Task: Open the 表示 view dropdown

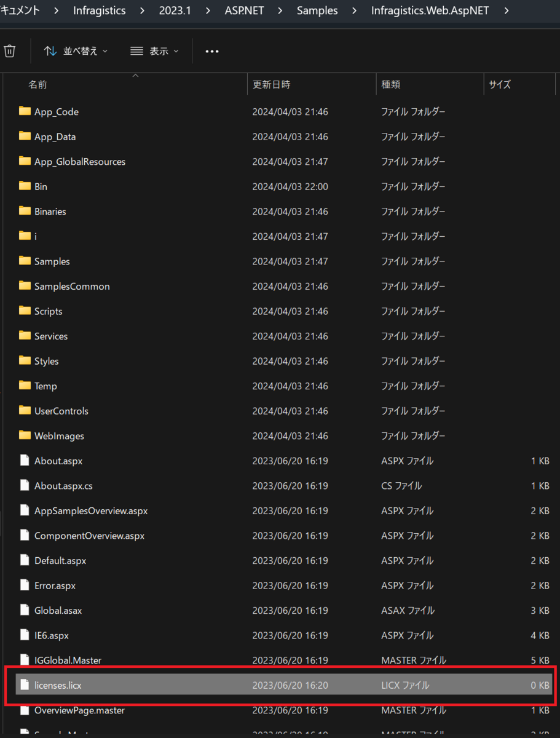Action: (155, 51)
